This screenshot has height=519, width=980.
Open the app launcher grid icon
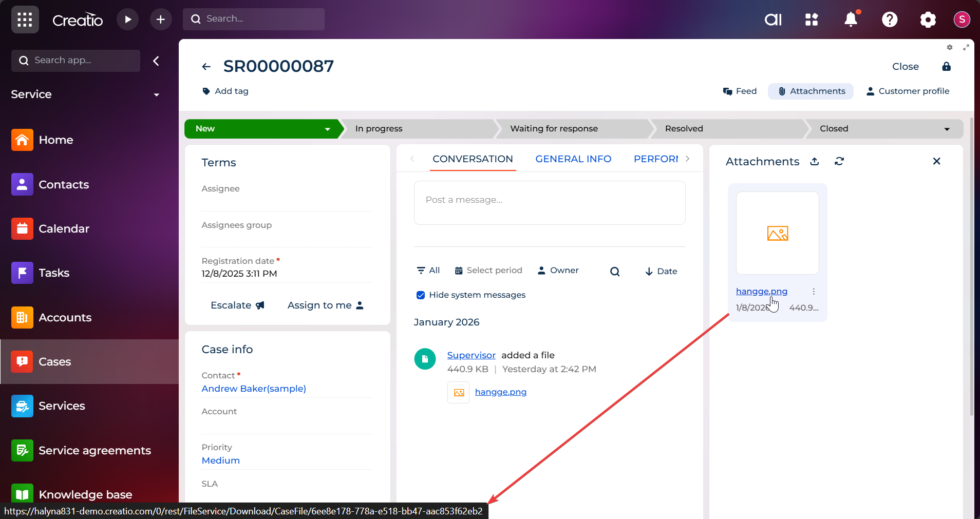tap(25, 20)
